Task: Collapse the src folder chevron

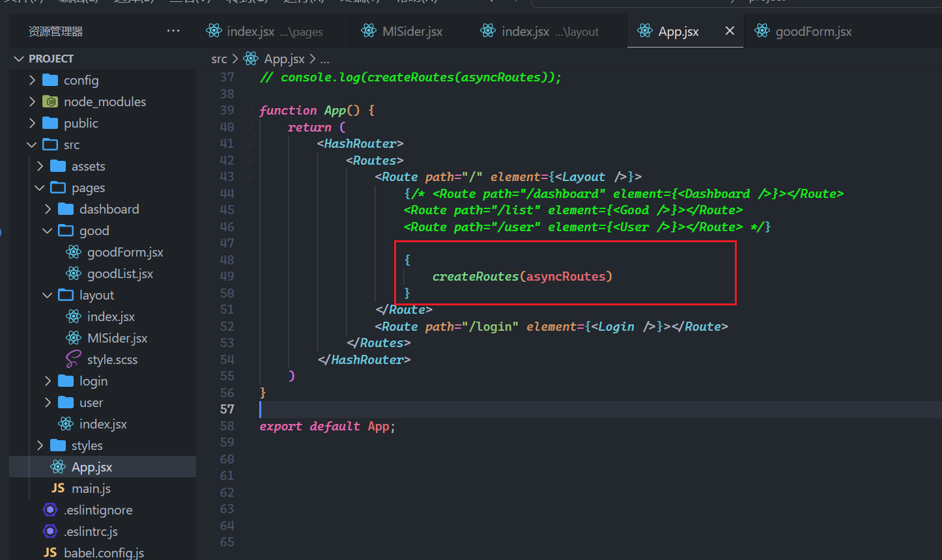Action: (33, 145)
